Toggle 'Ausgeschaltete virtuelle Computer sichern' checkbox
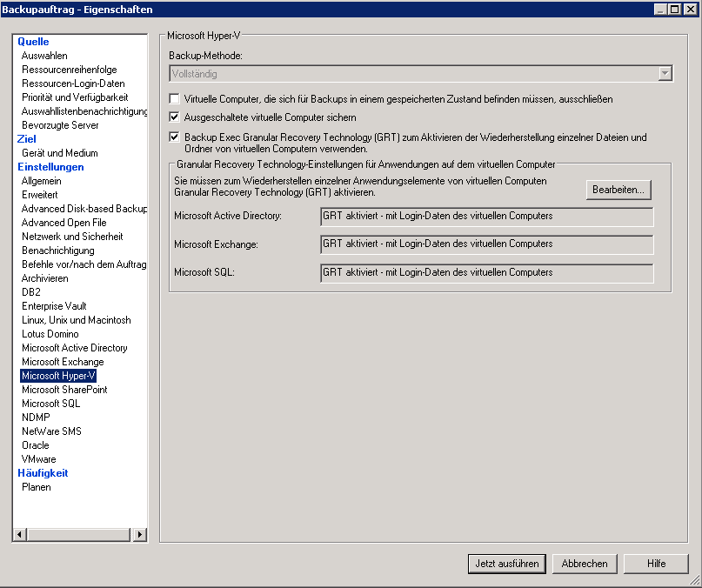This screenshot has height=588, width=702. [174, 117]
